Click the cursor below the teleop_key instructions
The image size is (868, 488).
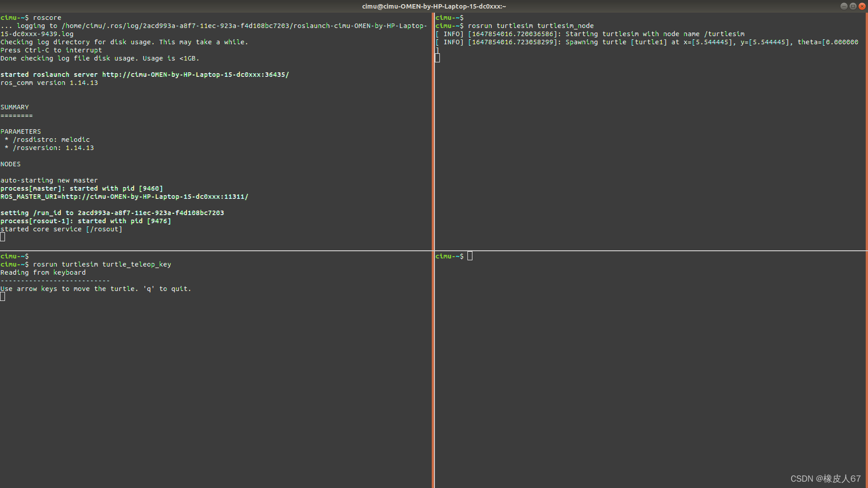[x=3, y=296]
